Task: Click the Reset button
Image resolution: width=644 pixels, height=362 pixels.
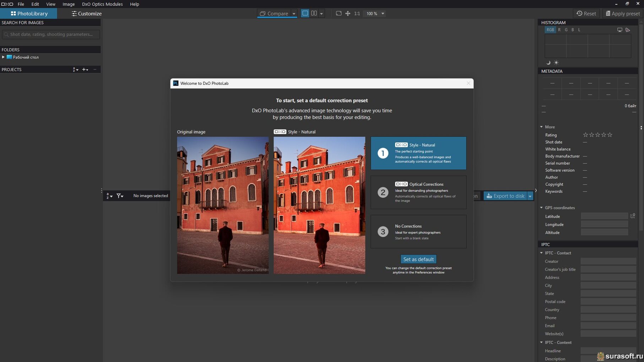Action: pos(586,13)
